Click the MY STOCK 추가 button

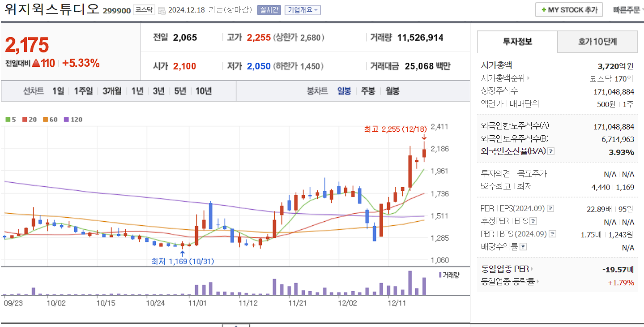tap(569, 10)
